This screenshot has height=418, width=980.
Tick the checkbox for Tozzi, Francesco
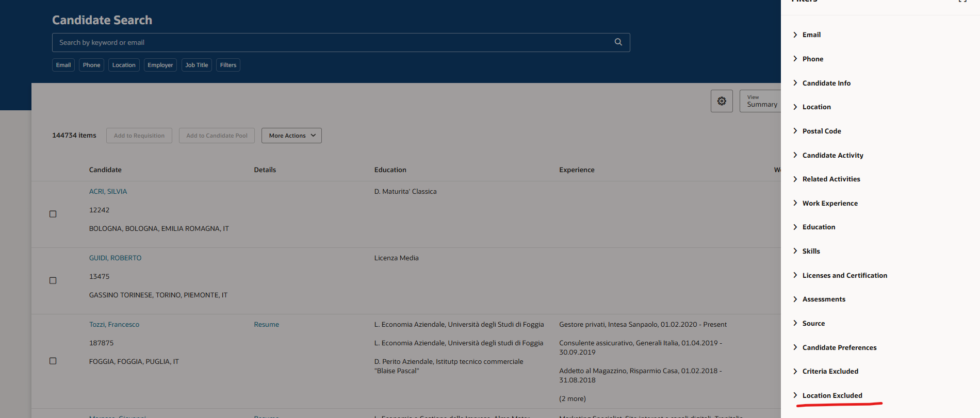pos(53,361)
